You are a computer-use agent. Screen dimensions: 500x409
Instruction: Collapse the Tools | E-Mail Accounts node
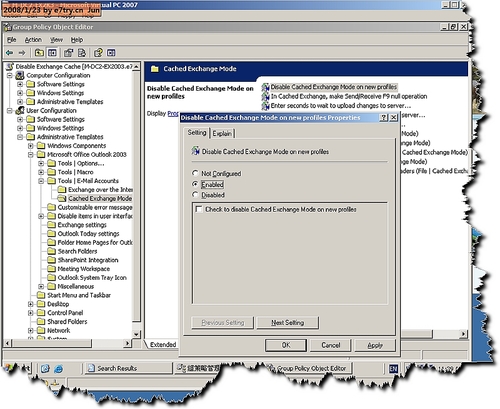[x=41, y=181]
